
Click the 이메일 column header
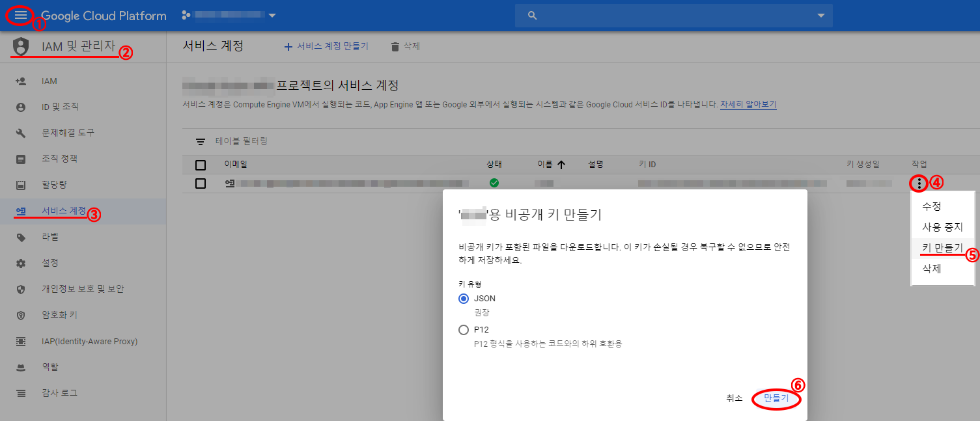pos(236,165)
